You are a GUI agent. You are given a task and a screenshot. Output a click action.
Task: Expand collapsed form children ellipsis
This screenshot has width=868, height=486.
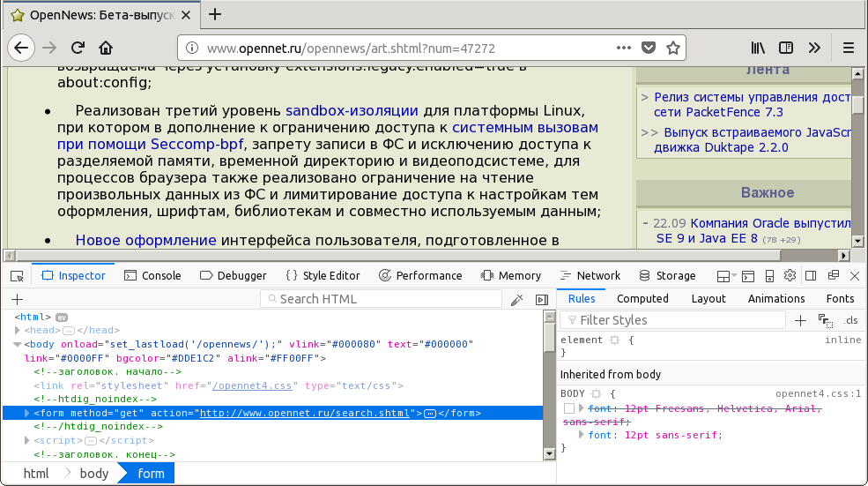(430, 414)
